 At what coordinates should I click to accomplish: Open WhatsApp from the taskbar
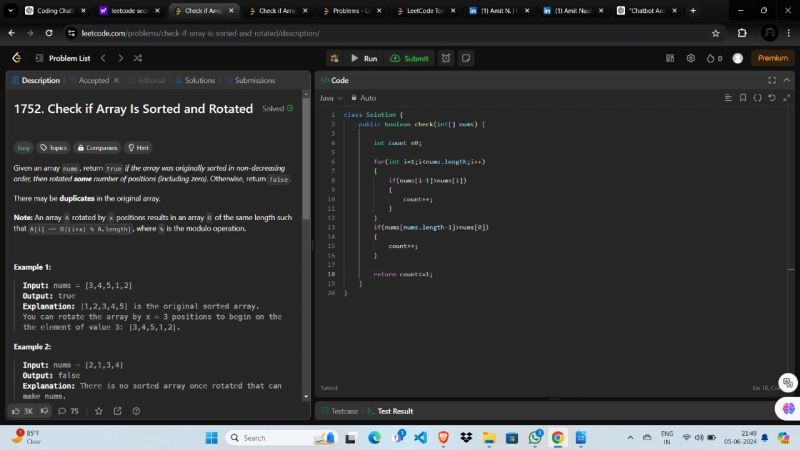tap(535, 438)
